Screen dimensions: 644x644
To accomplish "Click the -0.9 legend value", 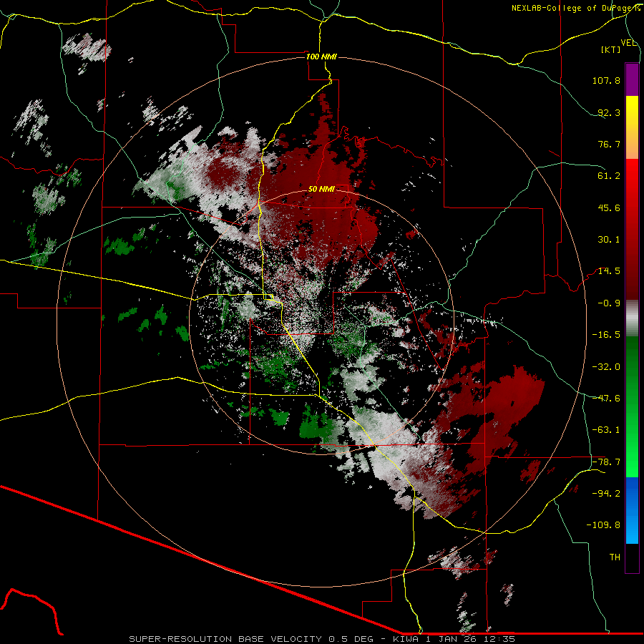I will (x=609, y=303).
